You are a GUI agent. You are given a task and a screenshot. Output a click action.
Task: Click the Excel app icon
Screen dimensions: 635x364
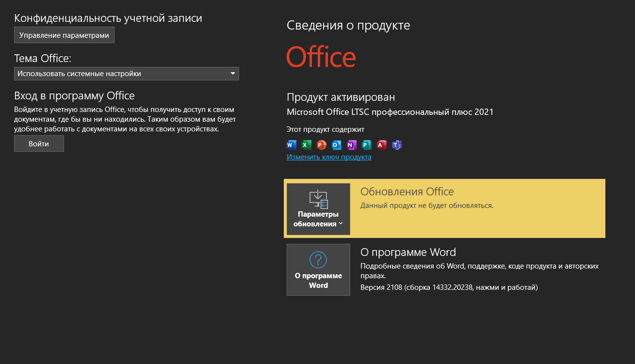tap(307, 144)
